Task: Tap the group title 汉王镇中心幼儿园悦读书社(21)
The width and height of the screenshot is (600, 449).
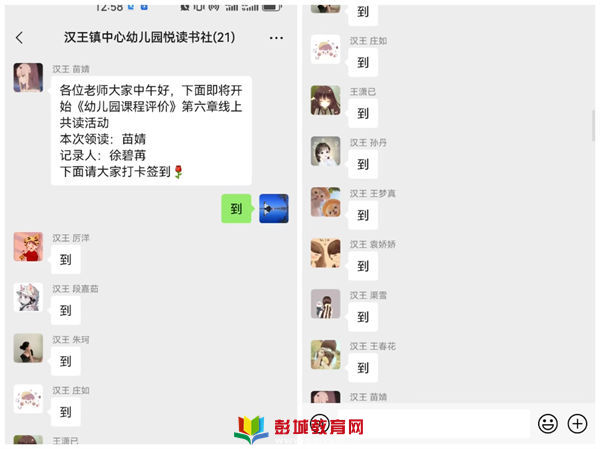Action: click(x=149, y=38)
